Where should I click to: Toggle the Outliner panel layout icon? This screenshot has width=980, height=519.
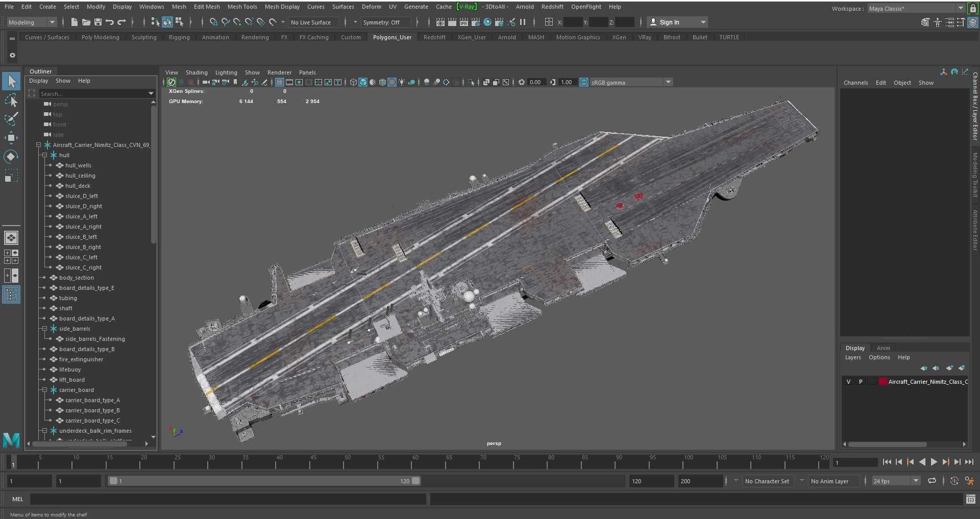[11, 294]
